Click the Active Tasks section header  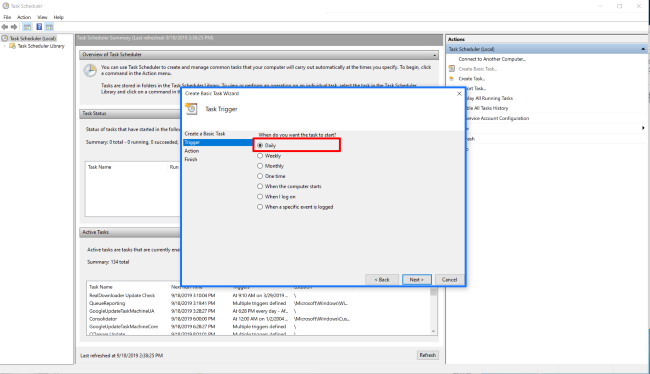click(130, 232)
